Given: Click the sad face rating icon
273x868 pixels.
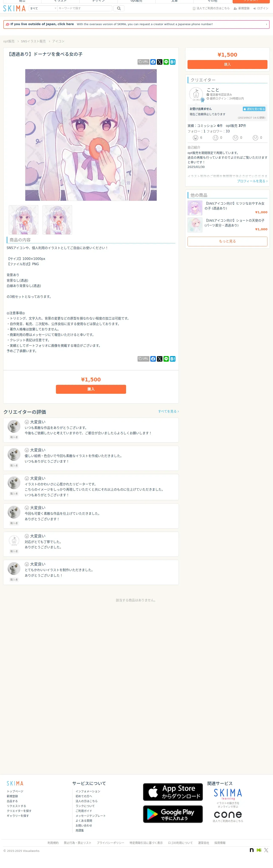Looking at the screenshot, I should [256, 138].
